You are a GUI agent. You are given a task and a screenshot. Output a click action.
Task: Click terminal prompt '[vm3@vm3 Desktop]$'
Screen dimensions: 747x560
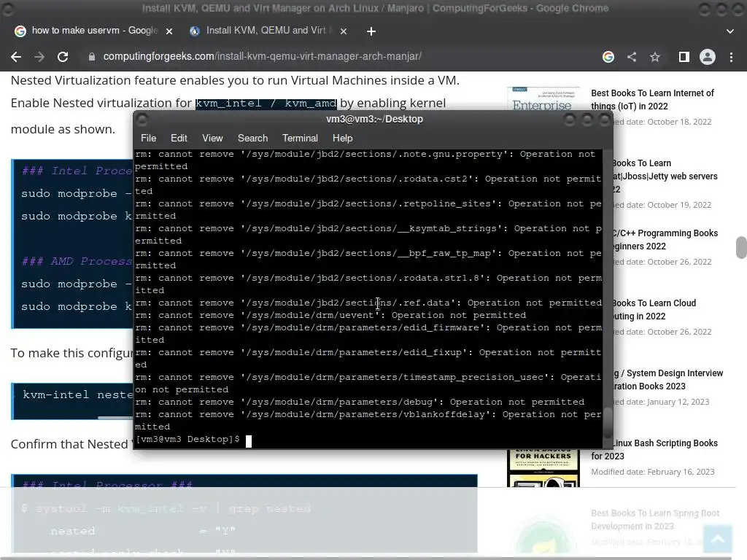[187, 439]
